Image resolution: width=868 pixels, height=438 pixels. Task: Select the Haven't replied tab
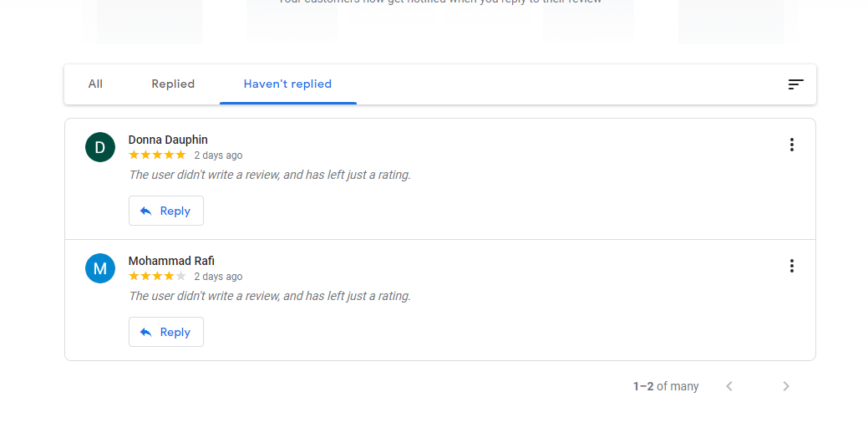[288, 84]
